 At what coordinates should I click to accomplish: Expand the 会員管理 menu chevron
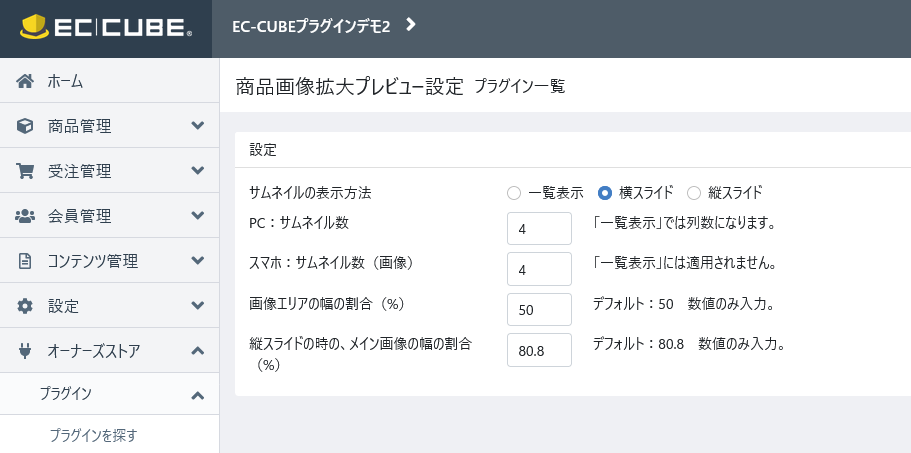[198, 215]
